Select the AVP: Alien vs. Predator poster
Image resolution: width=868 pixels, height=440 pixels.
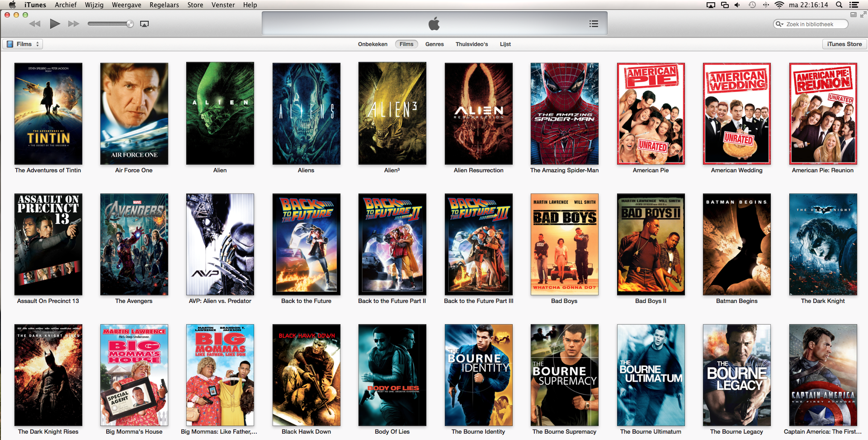point(220,244)
